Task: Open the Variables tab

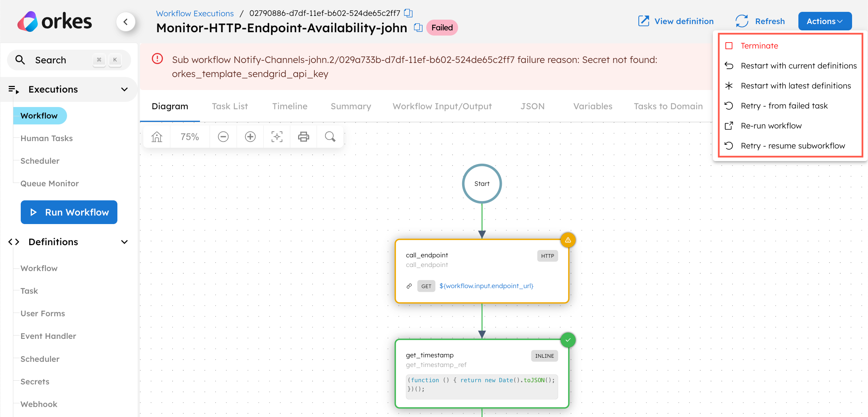Action: click(x=593, y=107)
